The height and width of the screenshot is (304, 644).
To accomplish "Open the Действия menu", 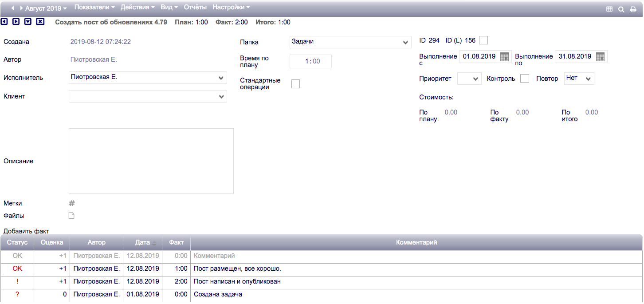I will click(x=137, y=8).
